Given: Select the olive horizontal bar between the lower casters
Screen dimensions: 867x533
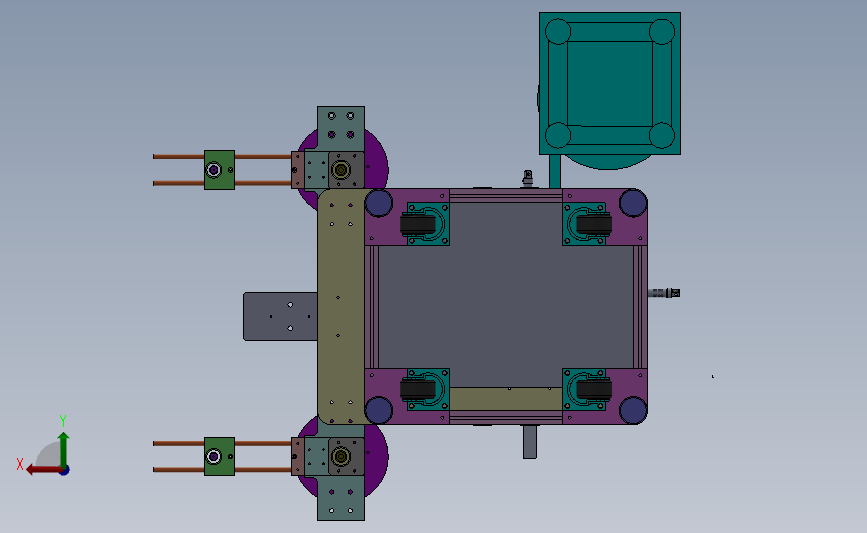Looking at the screenshot, I should click(x=506, y=399).
